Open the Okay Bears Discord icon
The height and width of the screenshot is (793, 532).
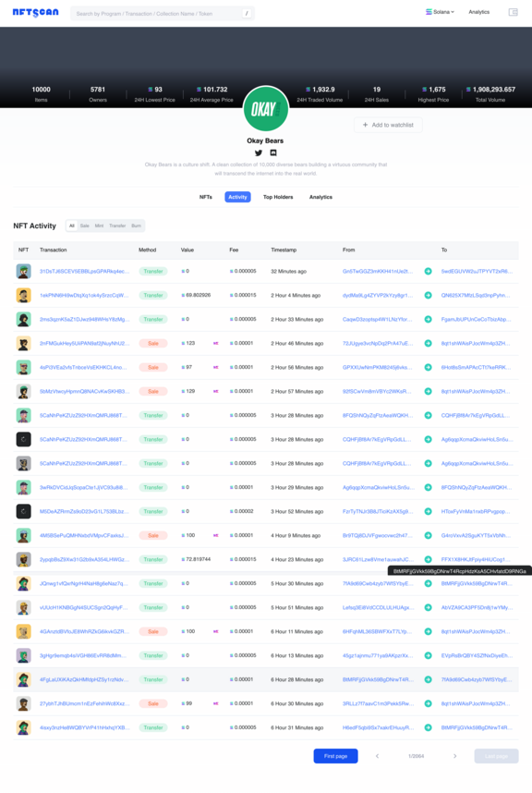pyautogui.click(x=273, y=152)
